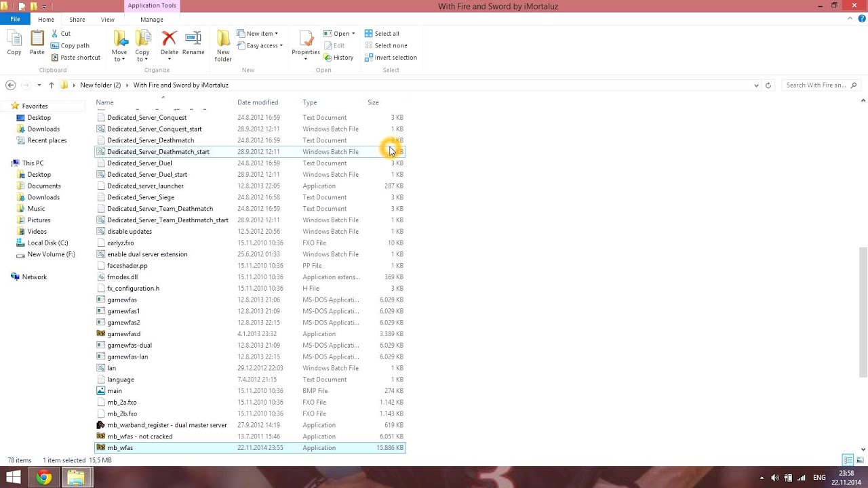Open Recent places in Favorites
Viewport: 868px width, 488px height.
coord(47,140)
